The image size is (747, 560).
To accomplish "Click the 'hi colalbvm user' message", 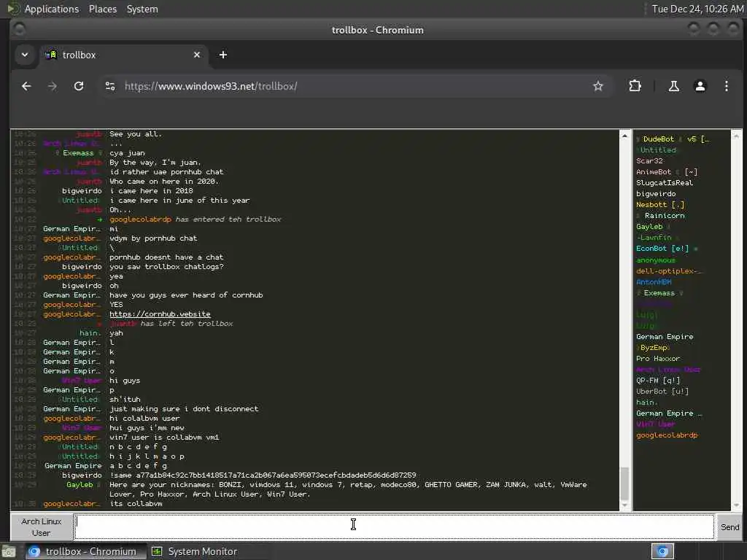I will point(144,419).
